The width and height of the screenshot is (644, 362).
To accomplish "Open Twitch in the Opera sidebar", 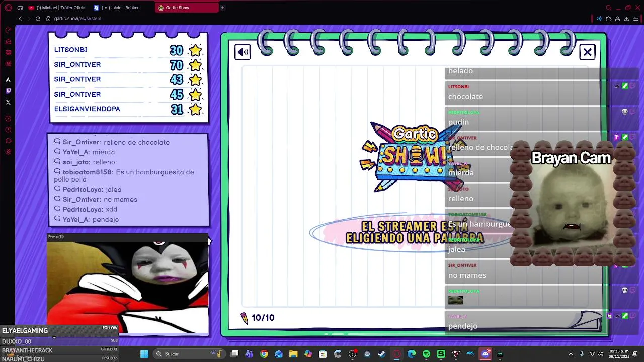I will 8,91.
